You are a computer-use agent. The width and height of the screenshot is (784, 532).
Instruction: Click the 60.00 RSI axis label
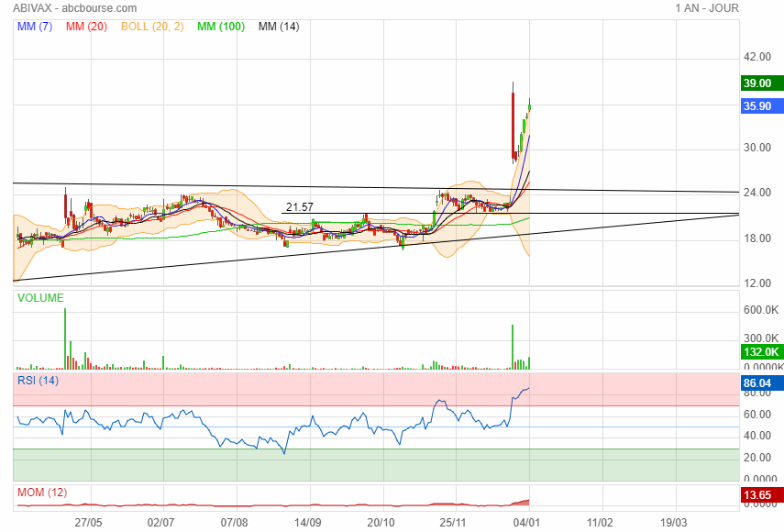click(757, 415)
